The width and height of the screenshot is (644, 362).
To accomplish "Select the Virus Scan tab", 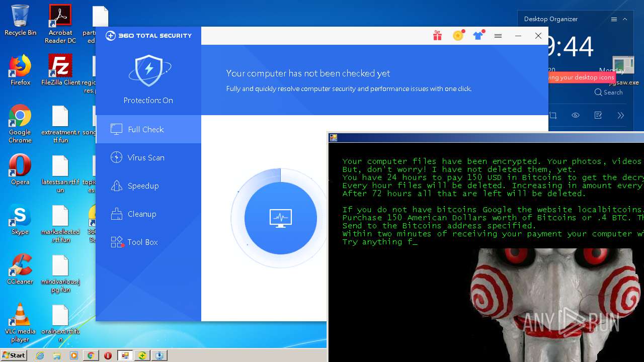I will pos(148,157).
